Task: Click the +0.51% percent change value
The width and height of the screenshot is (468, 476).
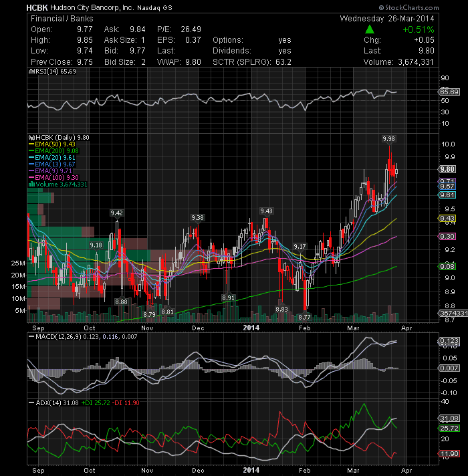Action: pos(419,29)
